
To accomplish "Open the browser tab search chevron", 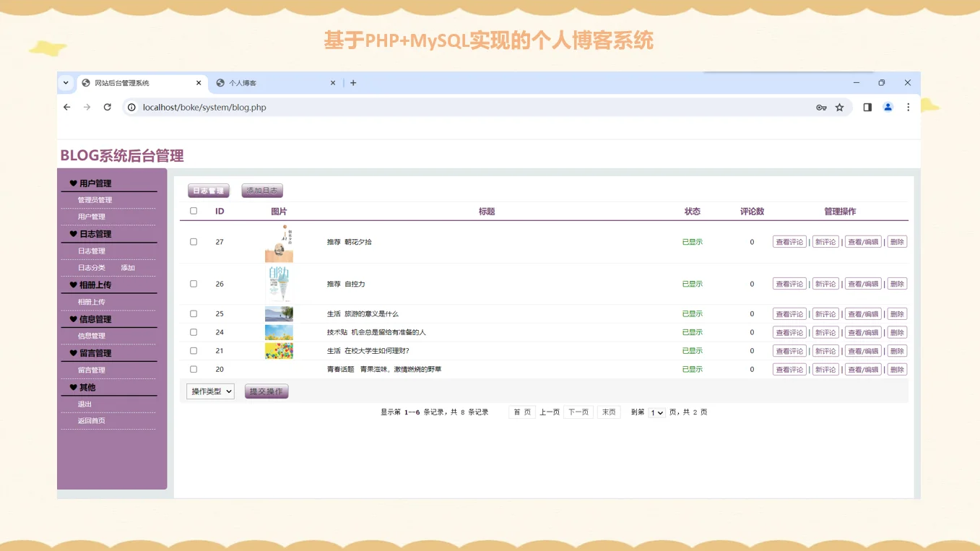I will [x=66, y=82].
